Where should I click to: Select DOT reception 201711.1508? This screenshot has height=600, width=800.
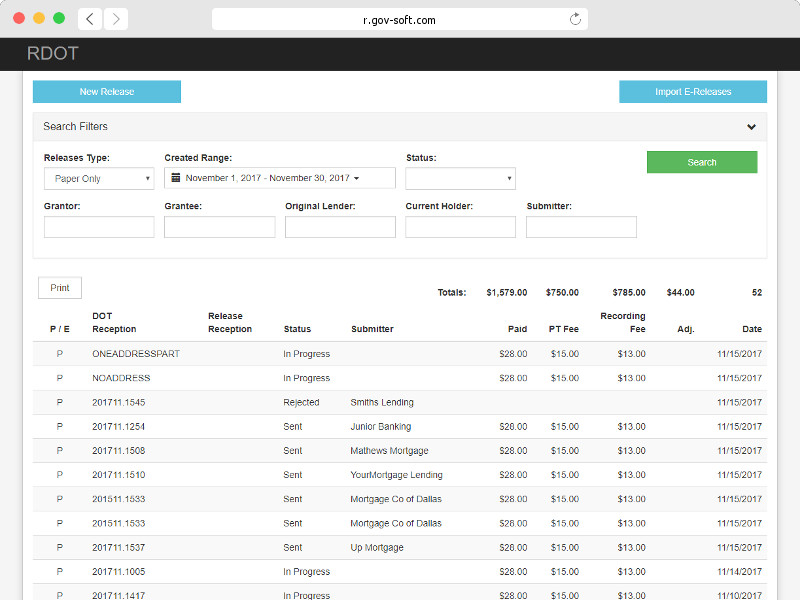point(118,451)
